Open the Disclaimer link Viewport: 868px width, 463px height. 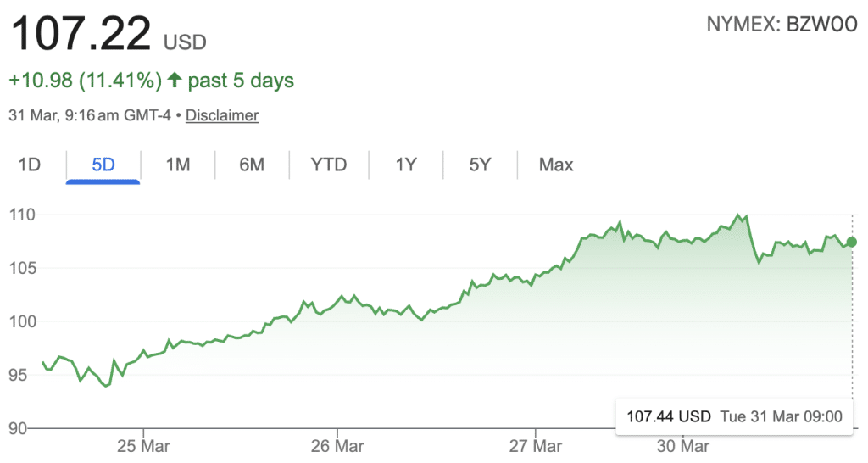(x=222, y=115)
